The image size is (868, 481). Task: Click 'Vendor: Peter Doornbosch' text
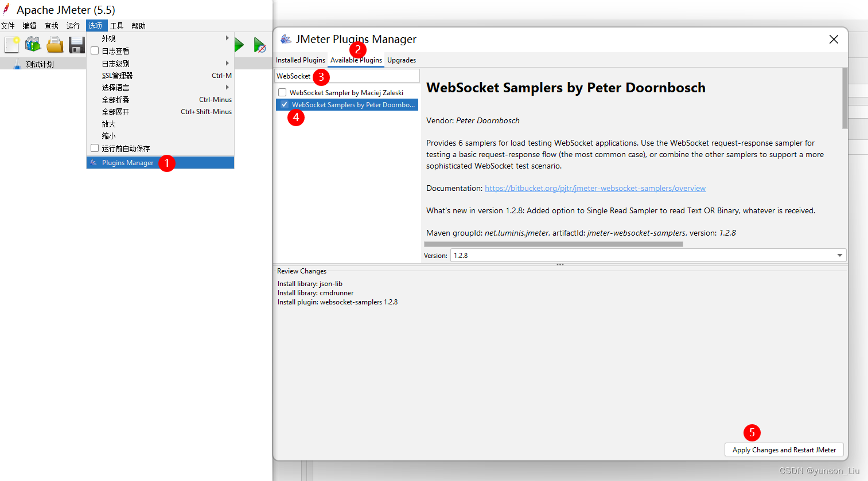[x=473, y=120]
